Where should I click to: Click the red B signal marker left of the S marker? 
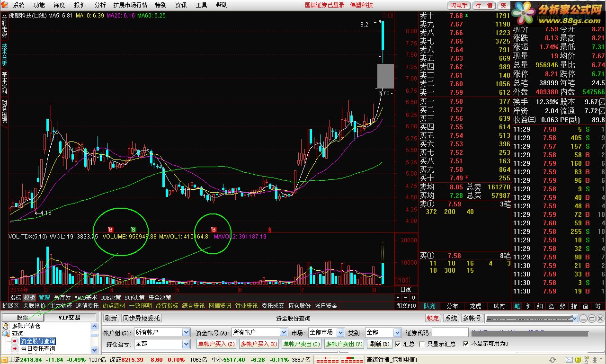(x=111, y=230)
